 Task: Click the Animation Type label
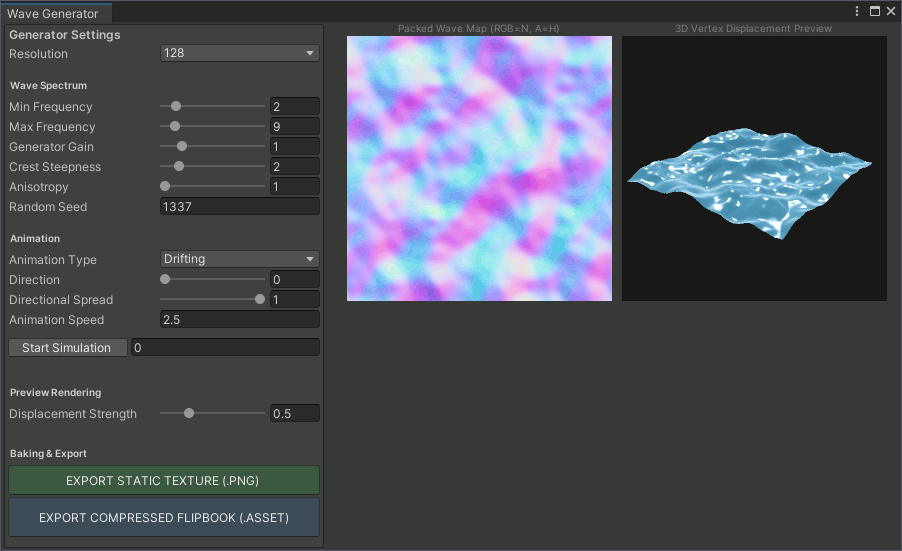[x=53, y=260]
